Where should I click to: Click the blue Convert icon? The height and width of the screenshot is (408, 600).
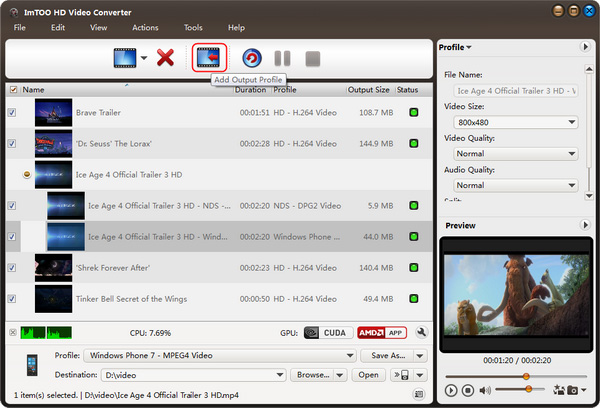click(252, 58)
